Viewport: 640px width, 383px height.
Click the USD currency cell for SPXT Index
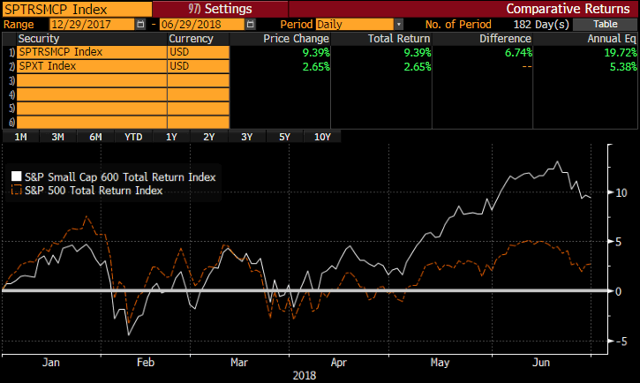tap(198, 66)
